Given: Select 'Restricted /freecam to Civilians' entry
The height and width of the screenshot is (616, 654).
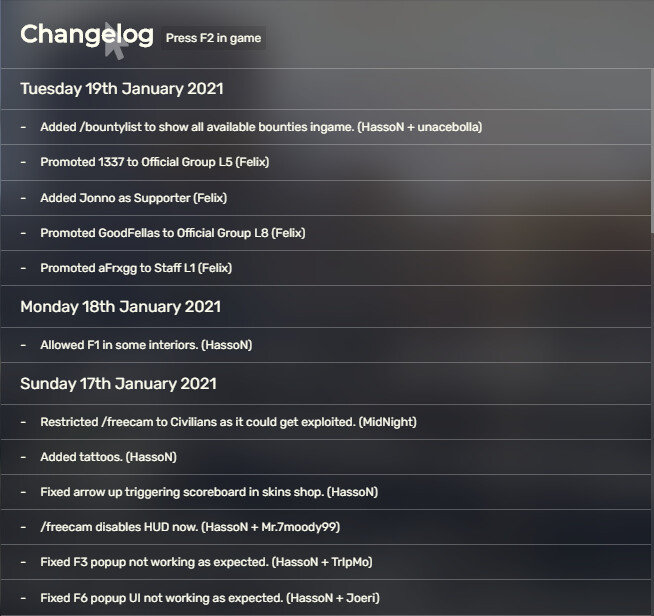Looking at the screenshot, I should (x=228, y=422).
